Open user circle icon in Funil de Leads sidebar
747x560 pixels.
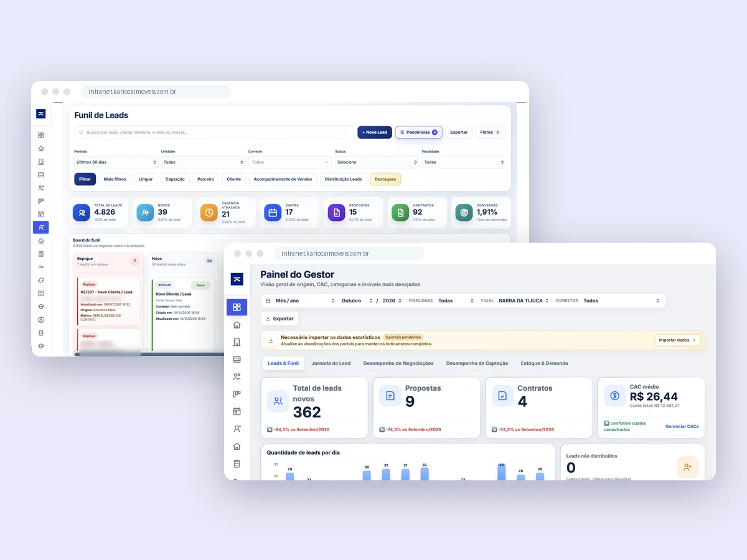coord(41,319)
